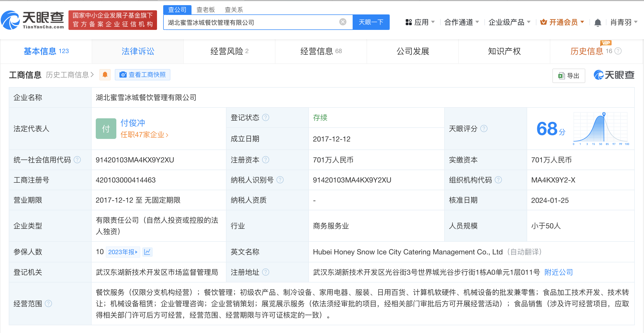Click the Tianyancha logo in the header

[33, 20]
